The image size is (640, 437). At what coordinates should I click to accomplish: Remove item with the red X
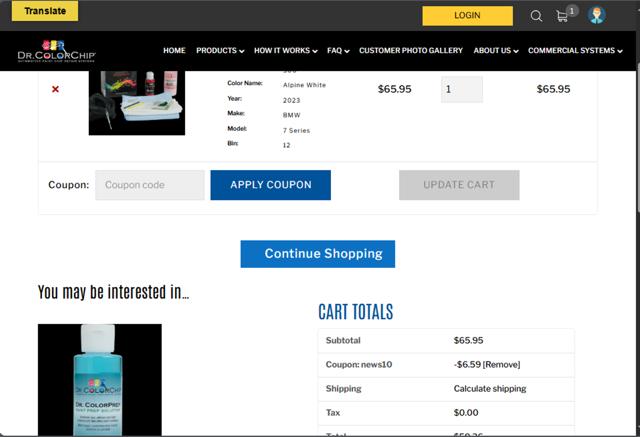(x=55, y=89)
